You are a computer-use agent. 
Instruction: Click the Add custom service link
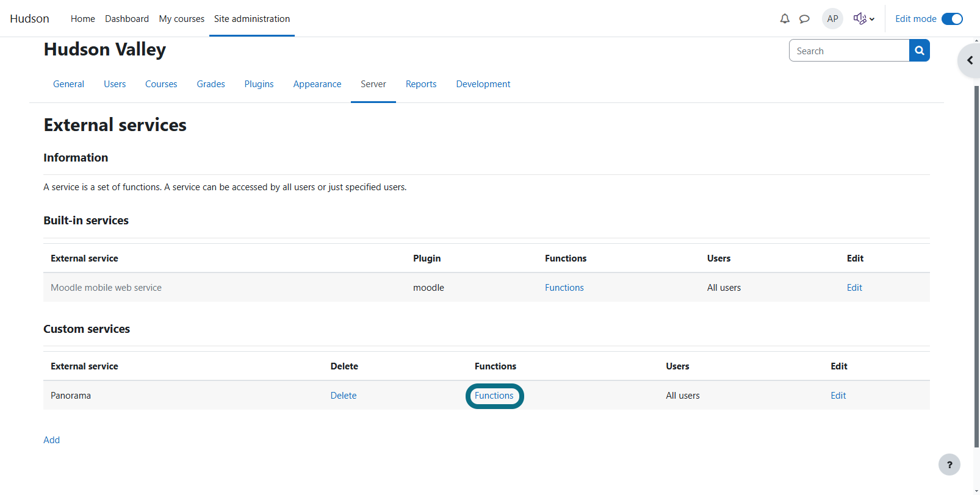point(52,440)
